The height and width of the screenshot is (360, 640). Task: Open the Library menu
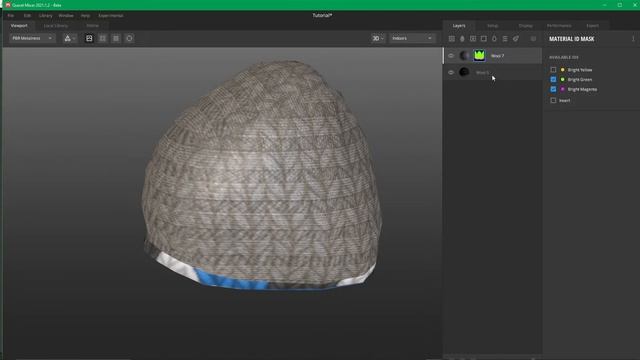[x=45, y=16]
